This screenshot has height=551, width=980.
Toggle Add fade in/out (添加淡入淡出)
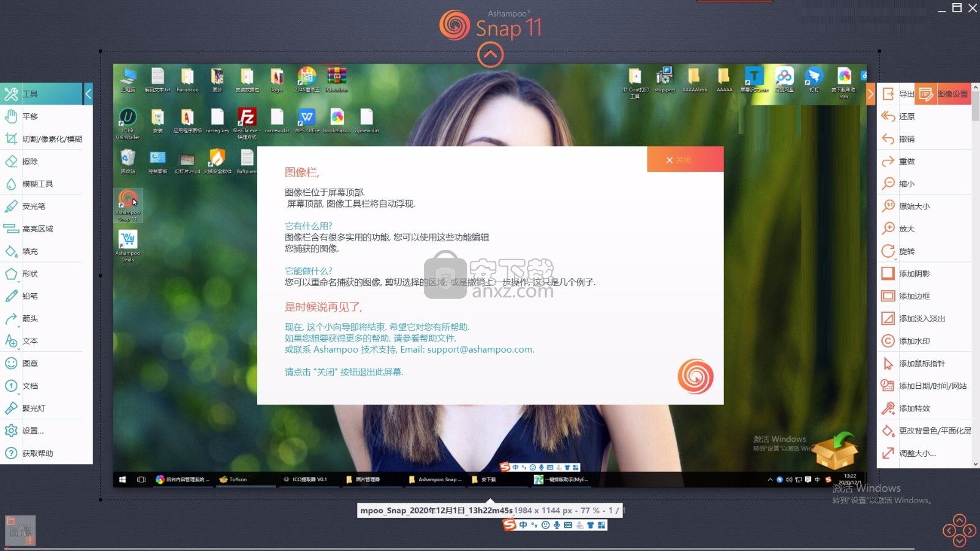coord(924,318)
